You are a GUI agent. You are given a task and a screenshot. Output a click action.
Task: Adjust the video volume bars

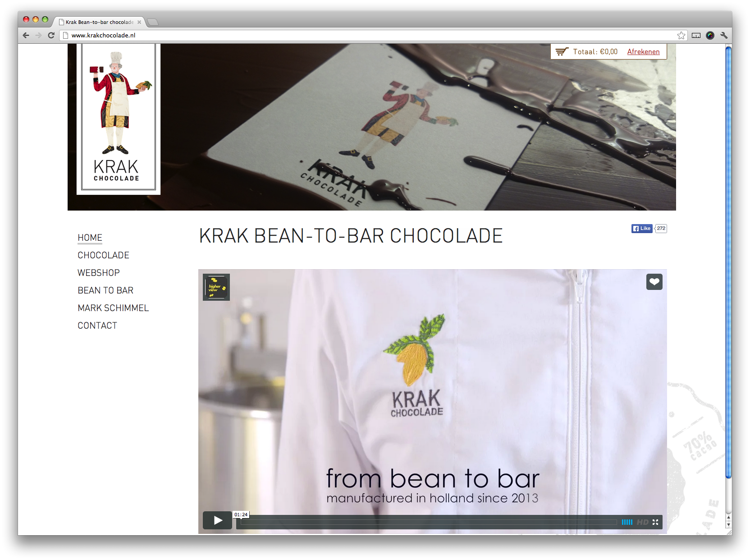pyautogui.click(x=627, y=522)
